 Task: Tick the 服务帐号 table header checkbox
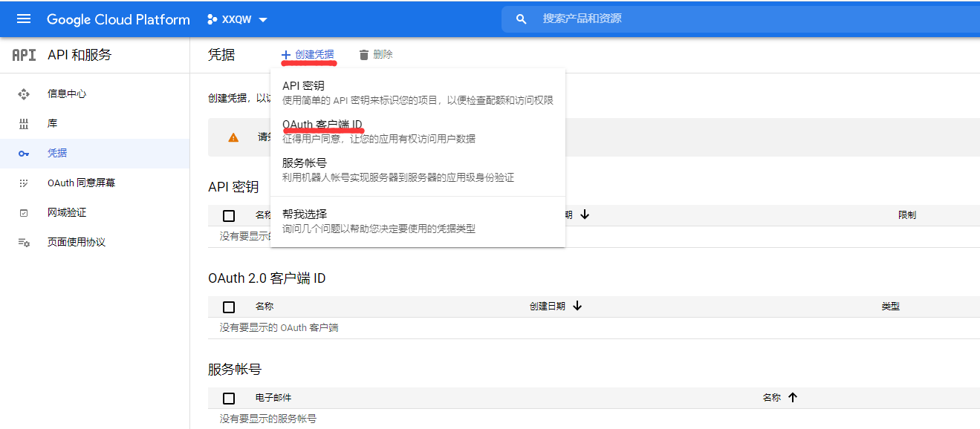[x=229, y=398]
